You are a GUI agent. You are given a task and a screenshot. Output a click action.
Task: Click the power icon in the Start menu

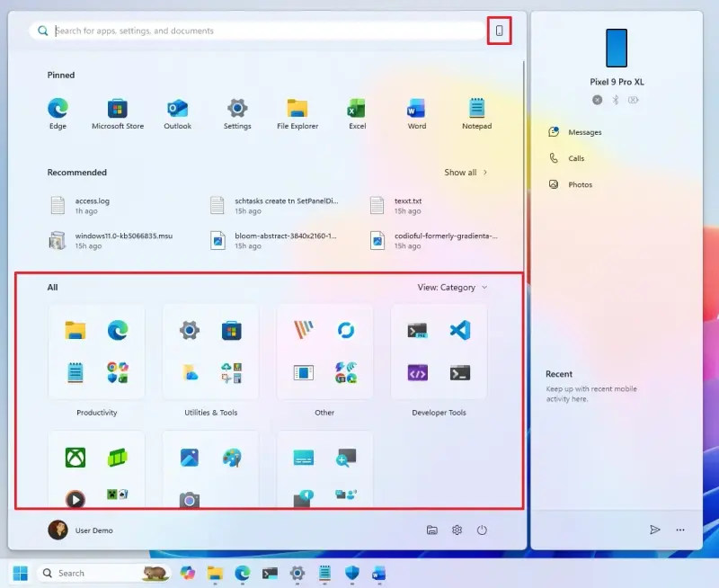click(483, 530)
